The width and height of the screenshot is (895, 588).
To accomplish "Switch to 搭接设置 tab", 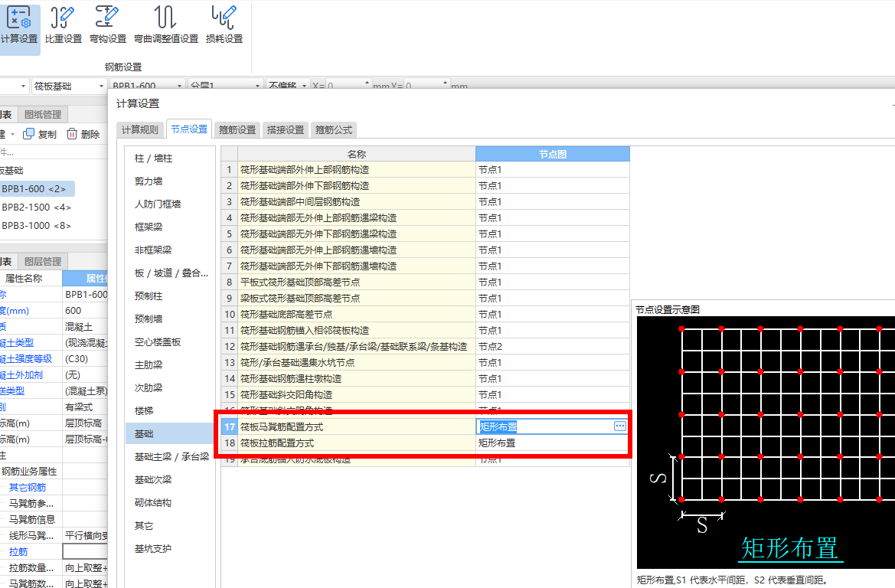I will pyautogui.click(x=286, y=129).
